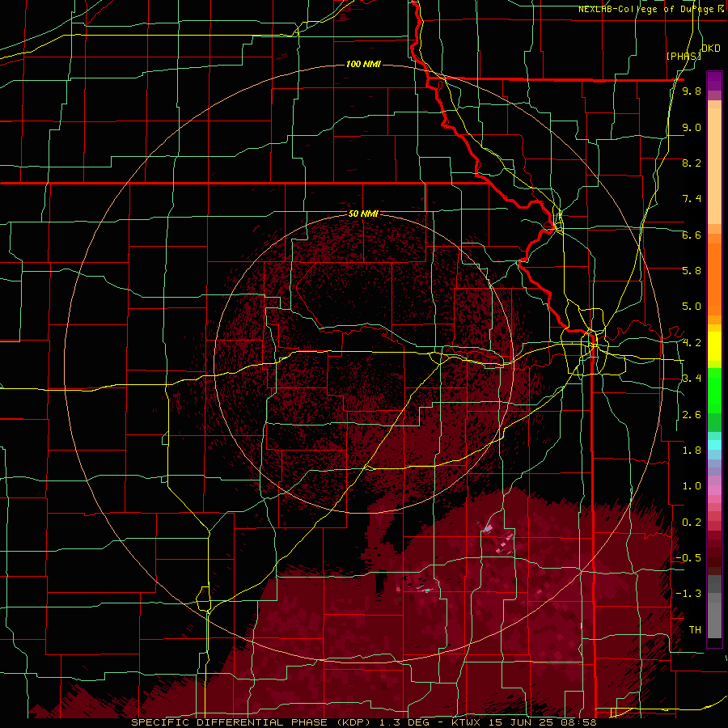Screen dimensions: 728x728
Task: Click the 9.8 value on color scale
Action: [x=692, y=91]
